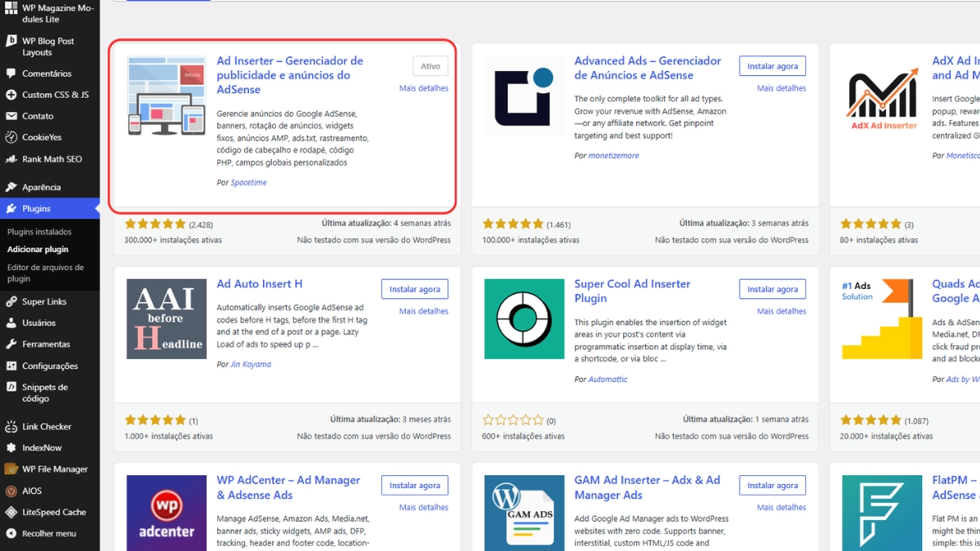Open GAM Ad Inserter title link

647,487
